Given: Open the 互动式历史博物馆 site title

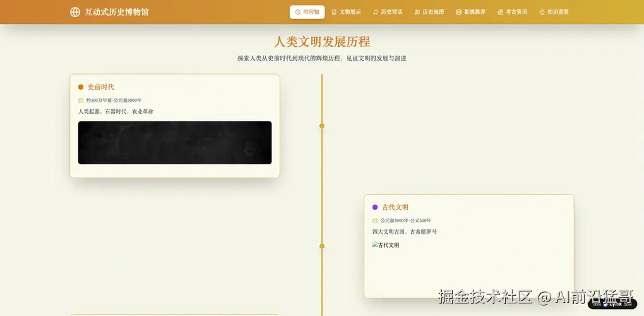Looking at the screenshot, I should (117, 12).
